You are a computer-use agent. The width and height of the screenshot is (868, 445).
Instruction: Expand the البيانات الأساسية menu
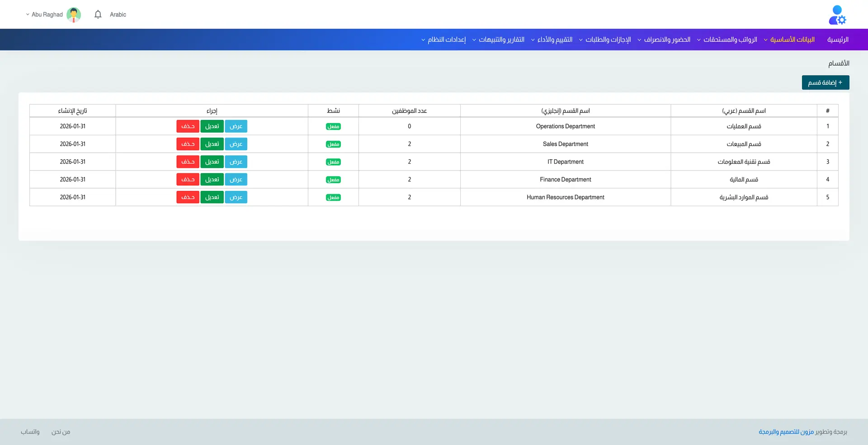pyautogui.click(x=792, y=40)
